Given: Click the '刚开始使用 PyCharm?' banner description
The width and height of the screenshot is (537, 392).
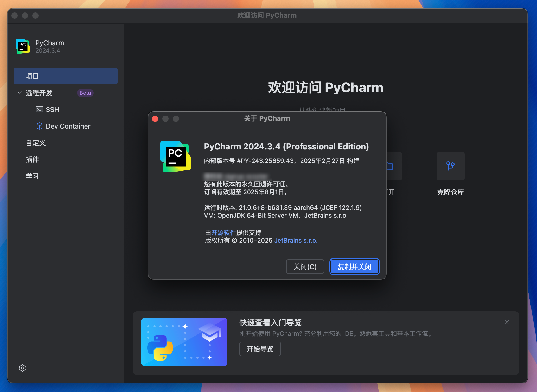Looking at the screenshot, I should pyautogui.click(x=336, y=334).
